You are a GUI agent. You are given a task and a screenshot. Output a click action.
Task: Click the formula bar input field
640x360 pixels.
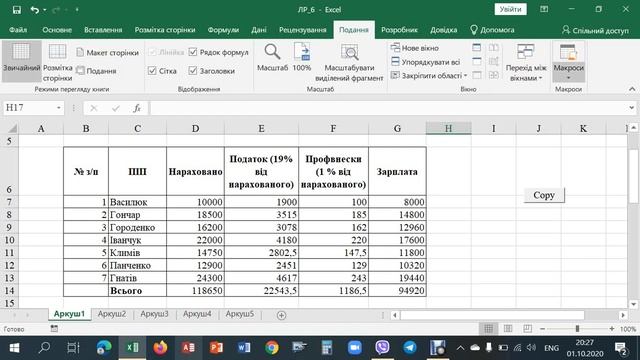(388, 108)
